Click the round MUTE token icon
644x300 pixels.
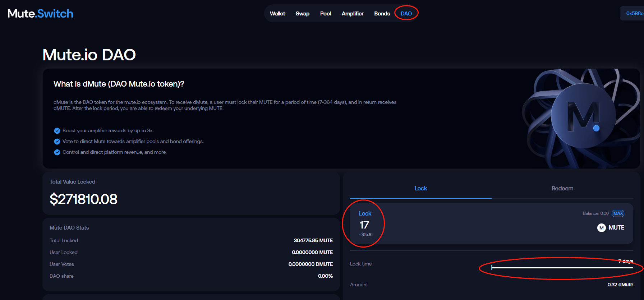pyautogui.click(x=601, y=228)
